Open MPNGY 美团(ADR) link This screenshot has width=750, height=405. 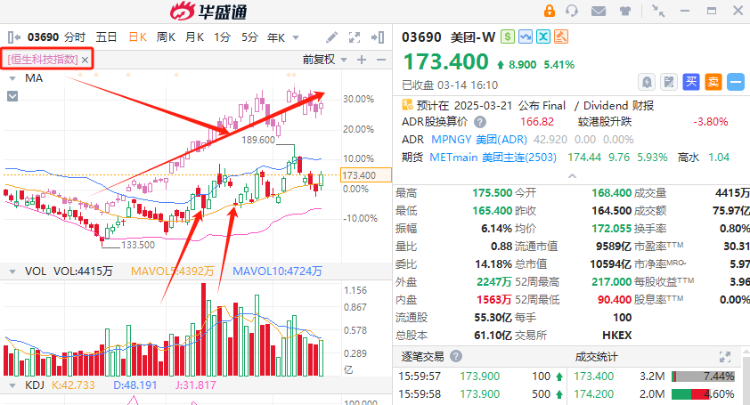tap(479, 140)
